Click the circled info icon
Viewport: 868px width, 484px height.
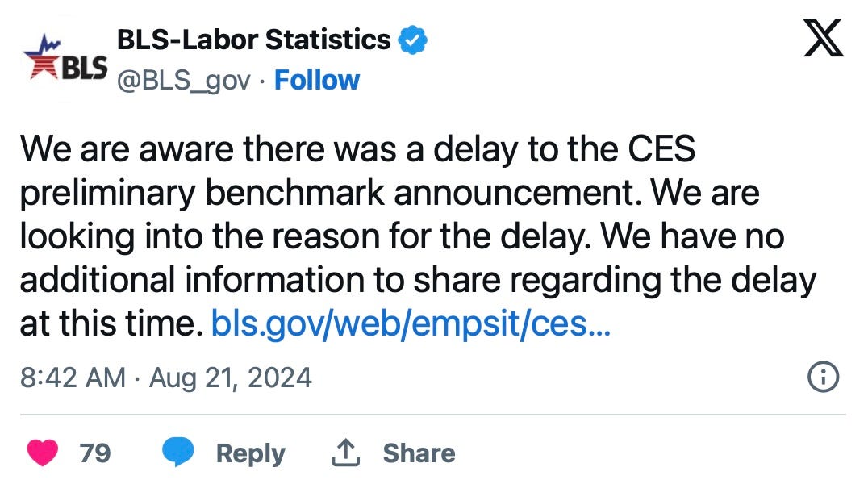[x=824, y=377]
